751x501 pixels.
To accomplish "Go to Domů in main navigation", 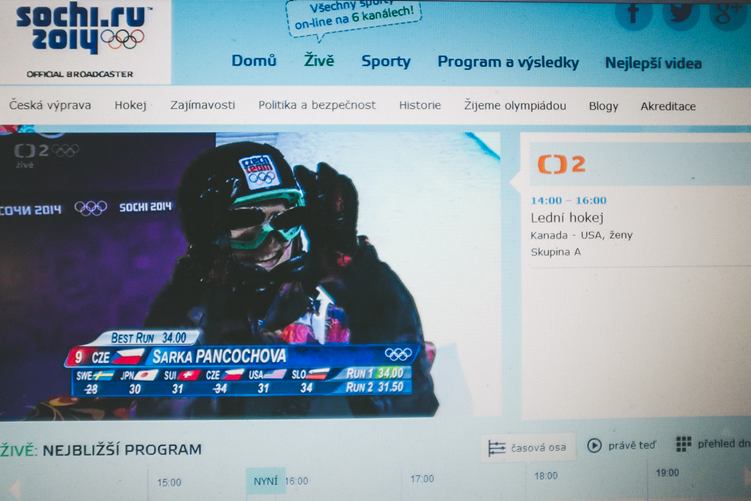I will point(254,61).
